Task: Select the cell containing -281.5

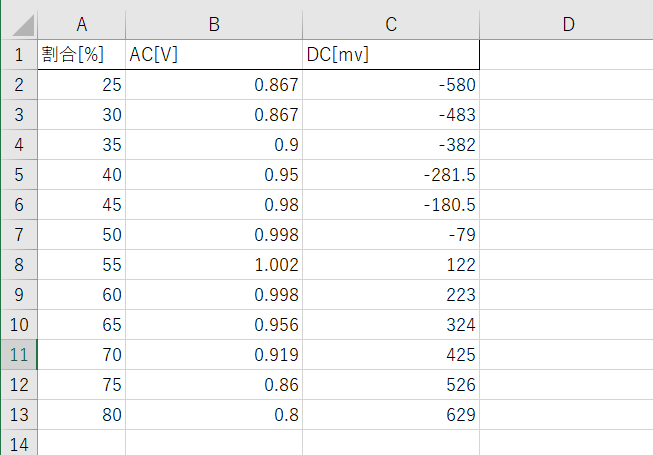Action: coord(391,175)
